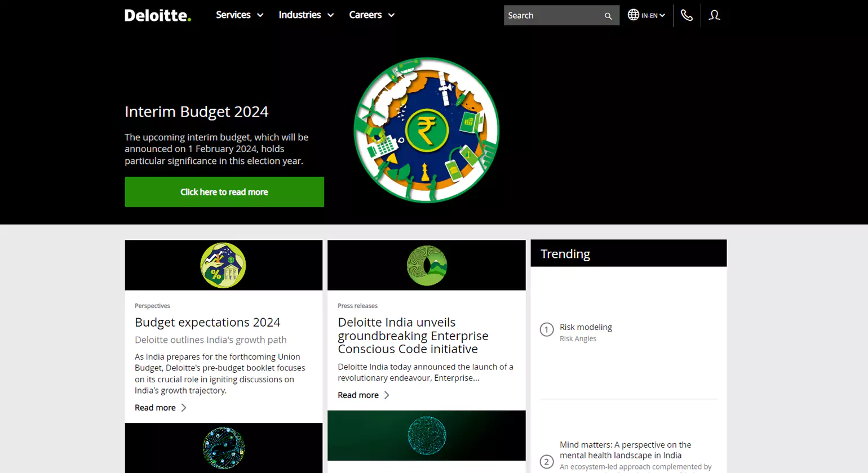Click the budget percentage graphic thumbnail
The image size is (868, 473).
coord(223,265)
